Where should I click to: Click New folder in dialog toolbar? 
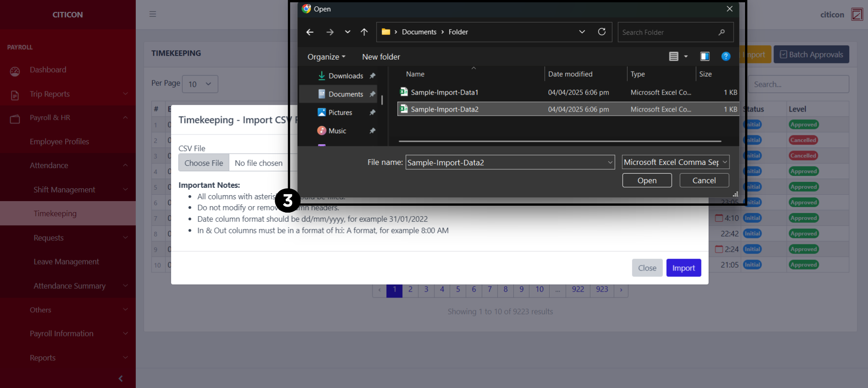coord(381,57)
